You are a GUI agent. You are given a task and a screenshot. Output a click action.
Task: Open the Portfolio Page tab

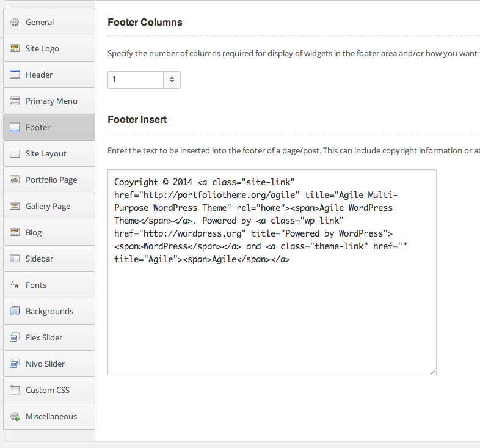(x=49, y=180)
